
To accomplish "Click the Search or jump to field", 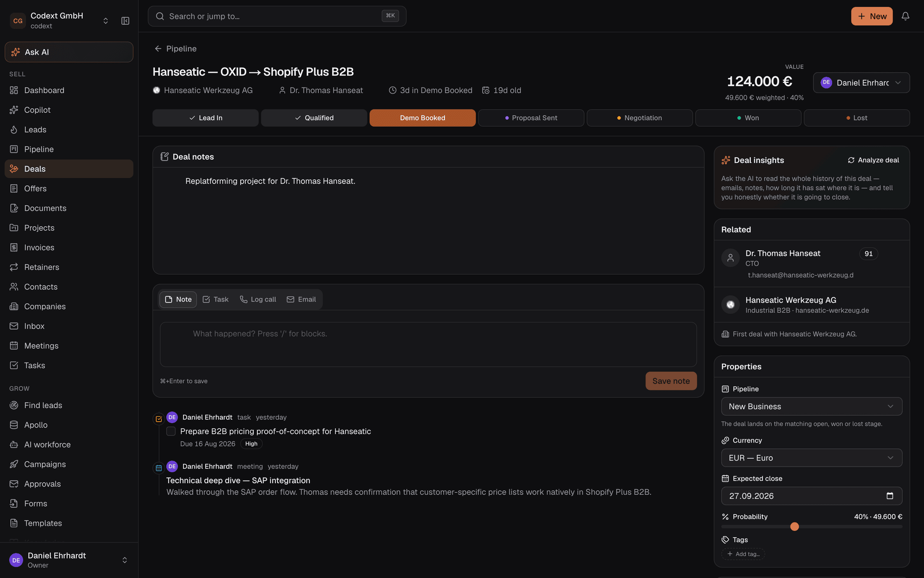I will [277, 16].
